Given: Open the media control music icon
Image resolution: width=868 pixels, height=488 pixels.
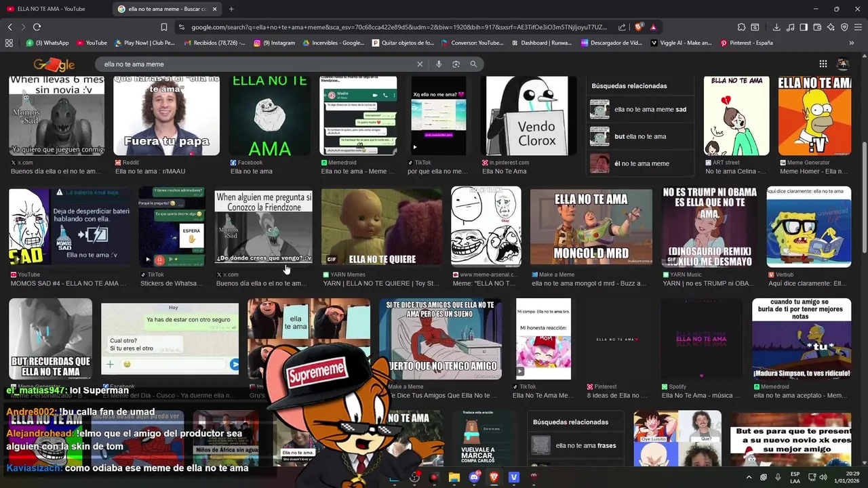Looking at the screenshot, I should [790, 27].
